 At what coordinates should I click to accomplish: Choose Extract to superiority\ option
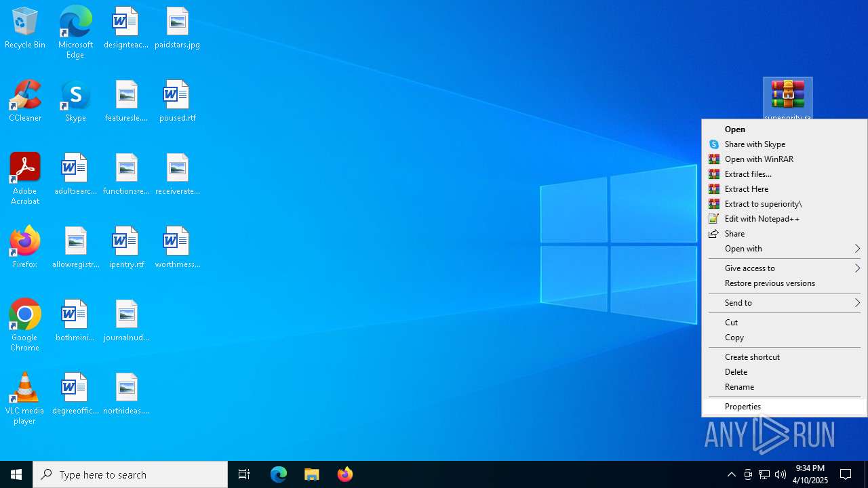[785, 204]
